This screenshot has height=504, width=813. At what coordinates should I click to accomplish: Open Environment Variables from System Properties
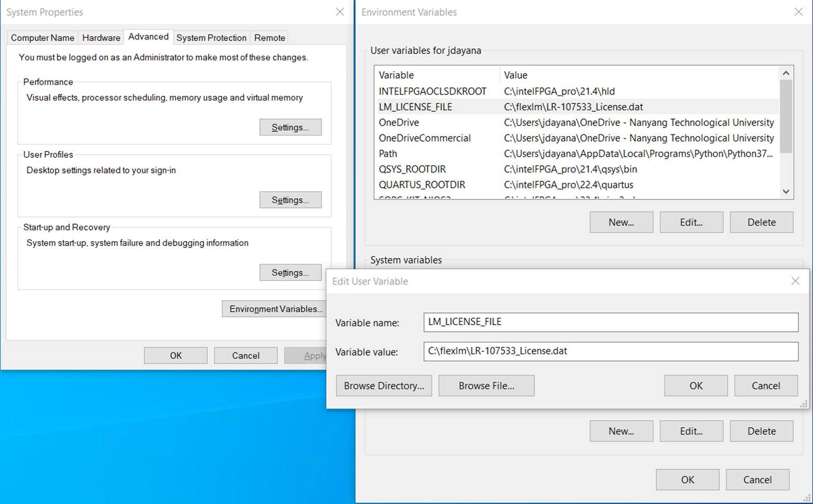tap(274, 309)
